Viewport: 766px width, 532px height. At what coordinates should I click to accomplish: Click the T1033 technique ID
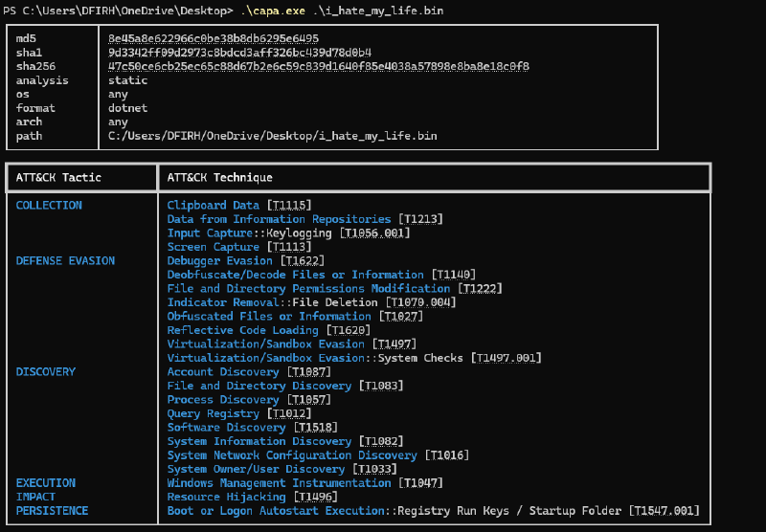pos(374,470)
